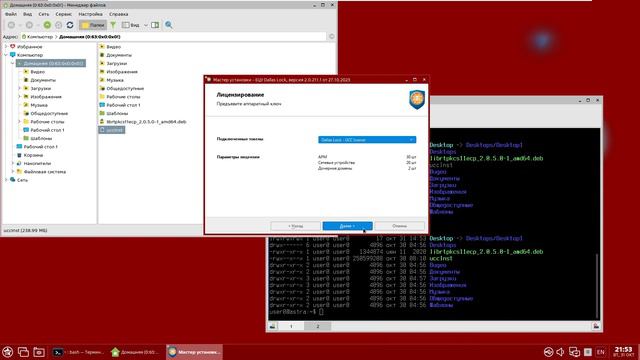The width and height of the screenshot is (640, 360).
Task: Open the Файл menu
Action: click(11, 14)
